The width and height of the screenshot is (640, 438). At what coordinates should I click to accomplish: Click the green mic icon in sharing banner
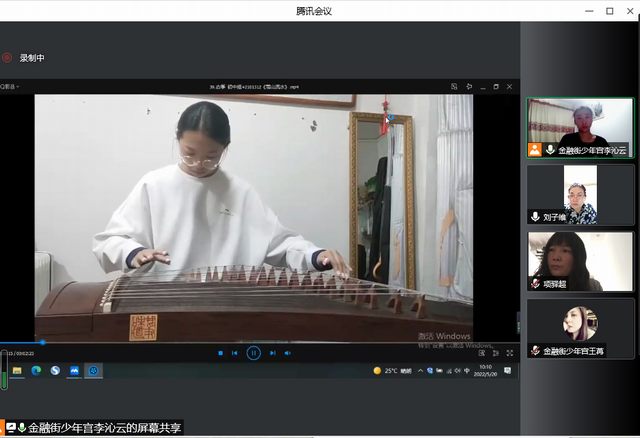coord(22,427)
